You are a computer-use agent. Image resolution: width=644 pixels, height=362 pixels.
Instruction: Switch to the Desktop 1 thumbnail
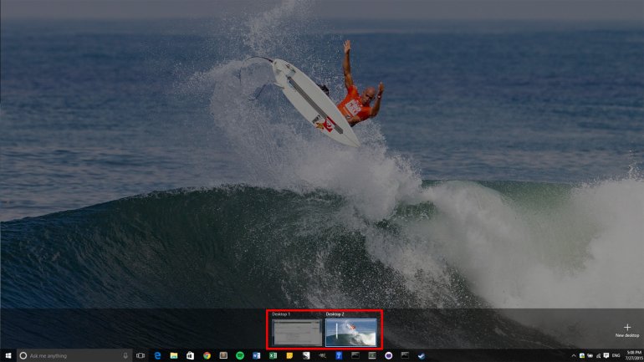pyautogui.click(x=296, y=332)
